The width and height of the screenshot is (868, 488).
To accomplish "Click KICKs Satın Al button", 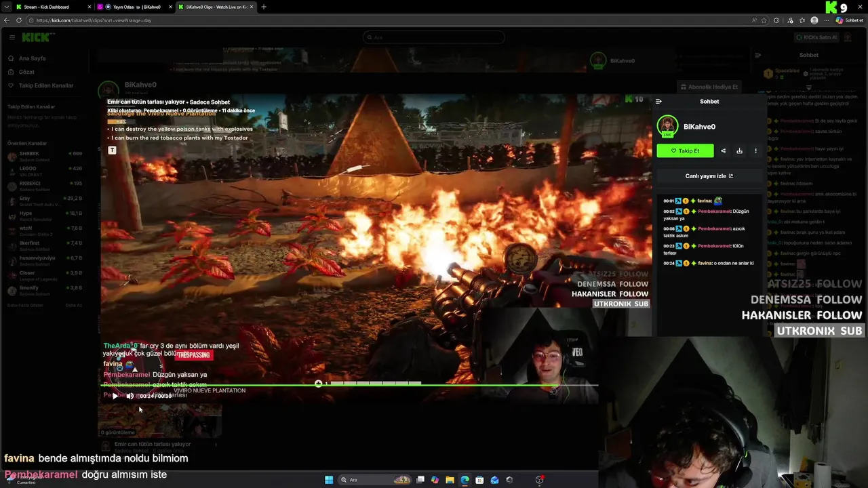I will point(817,37).
